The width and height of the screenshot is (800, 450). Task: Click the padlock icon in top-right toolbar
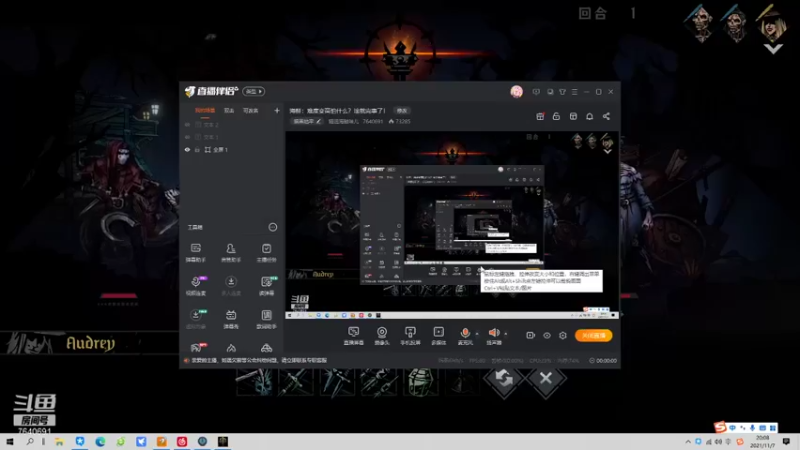coord(556,116)
